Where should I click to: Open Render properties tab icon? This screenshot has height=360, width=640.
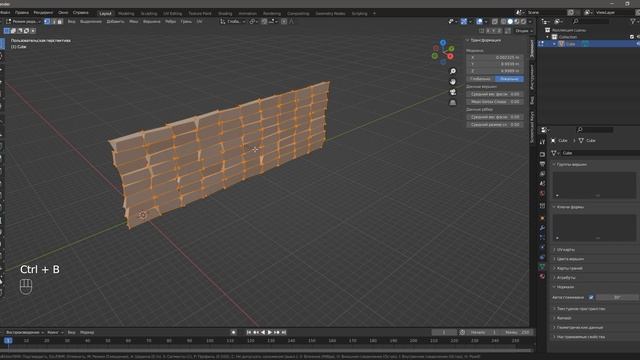(x=542, y=154)
